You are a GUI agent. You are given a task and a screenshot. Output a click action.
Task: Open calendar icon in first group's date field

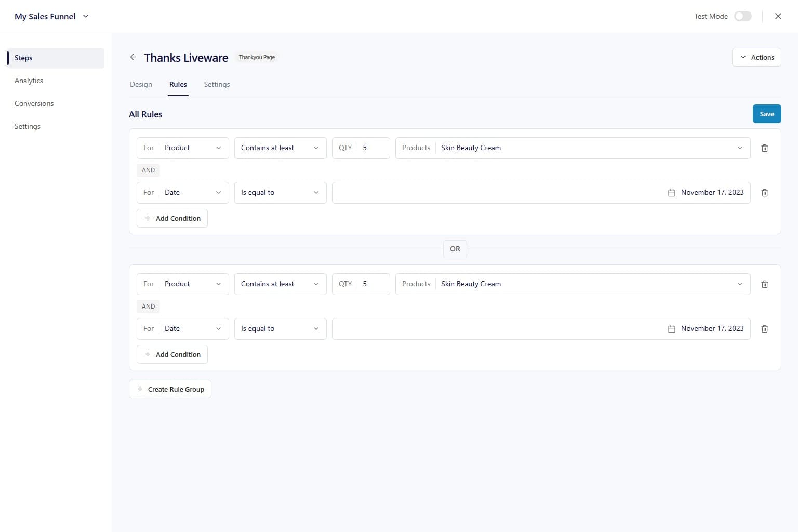(671, 193)
